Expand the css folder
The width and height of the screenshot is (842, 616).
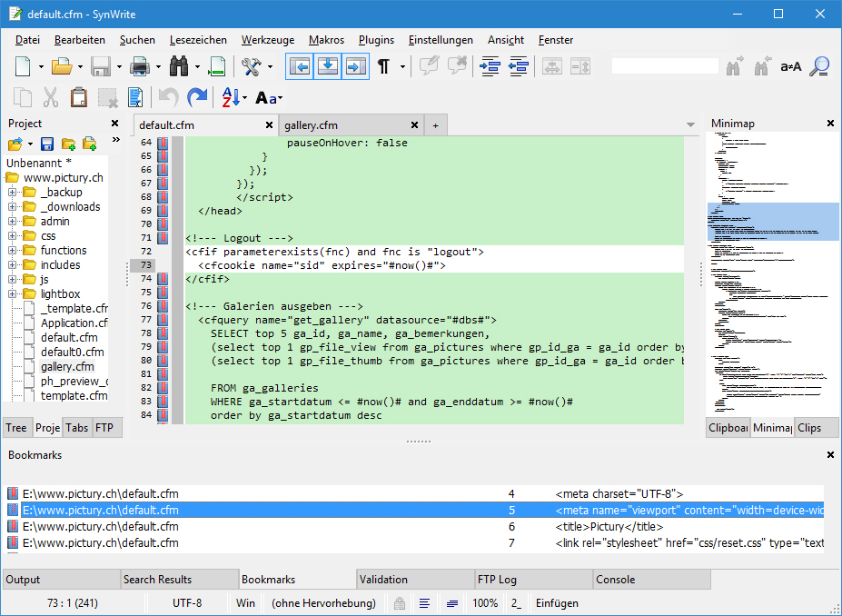click(x=12, y=235)
